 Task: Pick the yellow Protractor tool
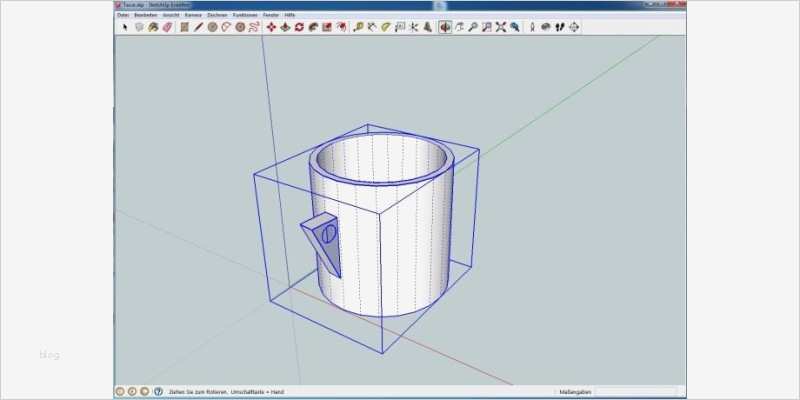click(x=386, y=27)
